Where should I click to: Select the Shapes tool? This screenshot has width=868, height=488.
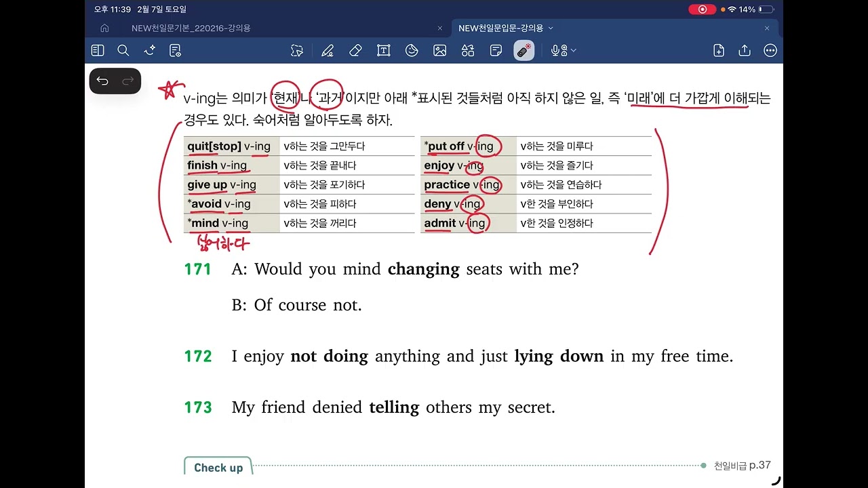point(468,50)
